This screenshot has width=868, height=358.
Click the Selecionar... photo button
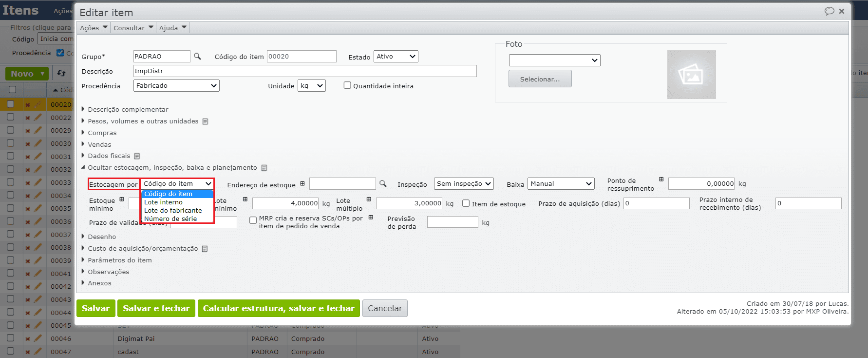[x=540, y=79]
